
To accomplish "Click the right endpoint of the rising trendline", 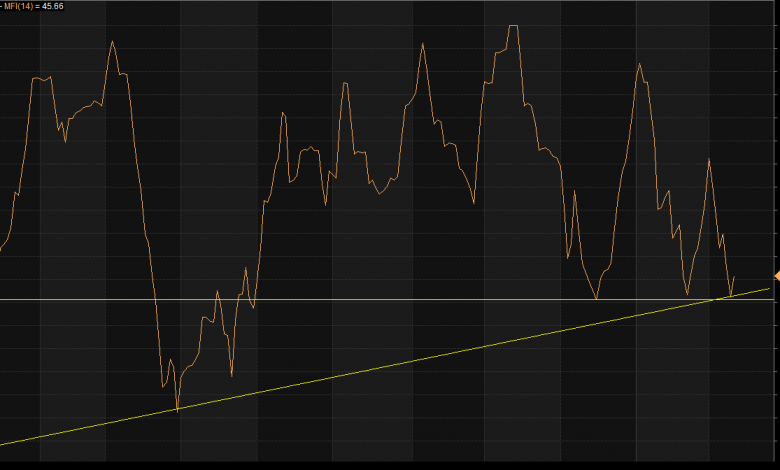I will pyautogui.click(x=770, y=288).
